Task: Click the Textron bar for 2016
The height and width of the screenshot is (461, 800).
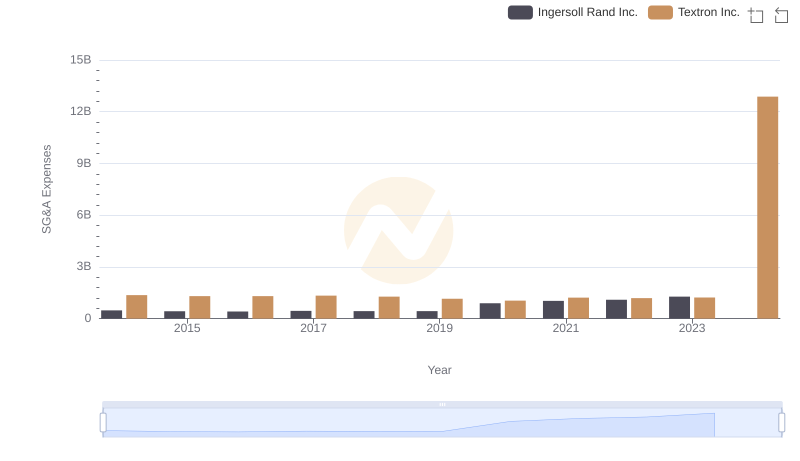Action: 263,308
